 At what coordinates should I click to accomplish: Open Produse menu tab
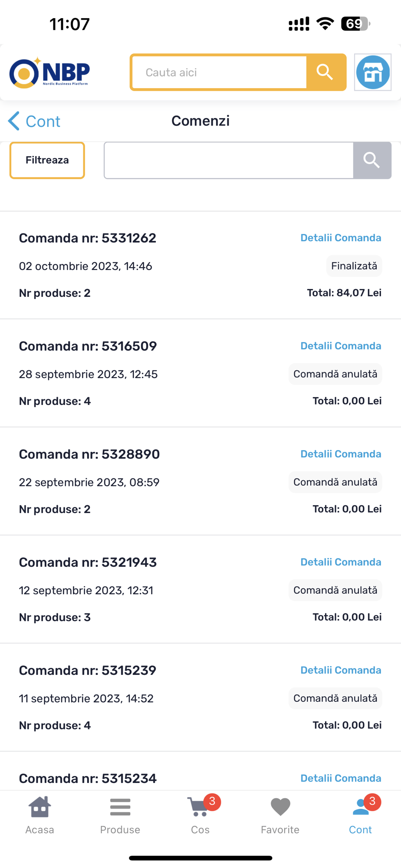(x=120, y=815)
